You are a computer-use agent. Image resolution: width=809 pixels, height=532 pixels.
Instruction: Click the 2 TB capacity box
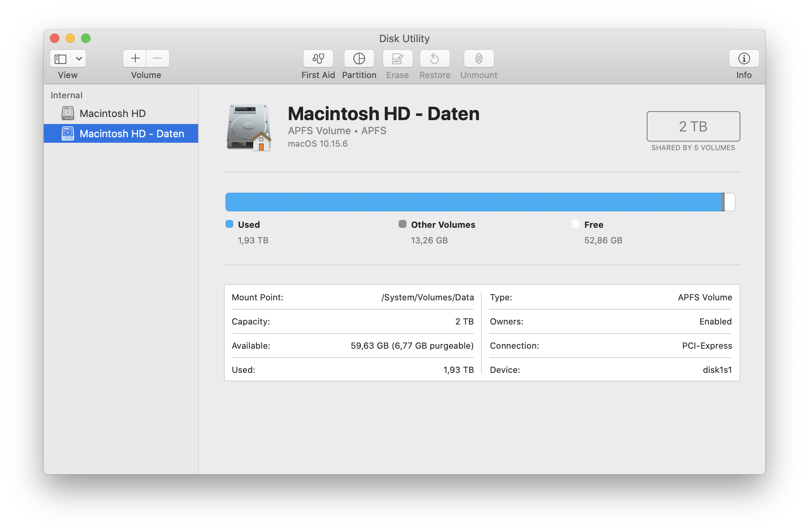tap(693, 126)
